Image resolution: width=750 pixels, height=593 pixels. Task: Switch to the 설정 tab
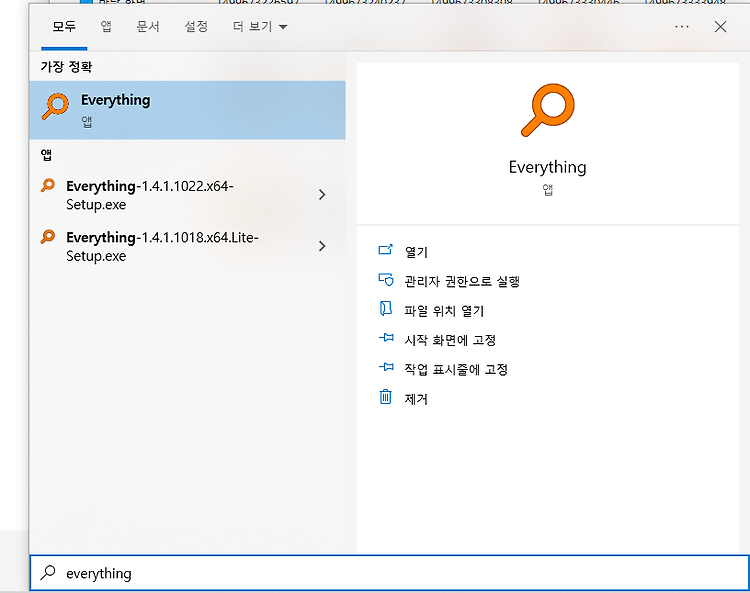(196, 26)
